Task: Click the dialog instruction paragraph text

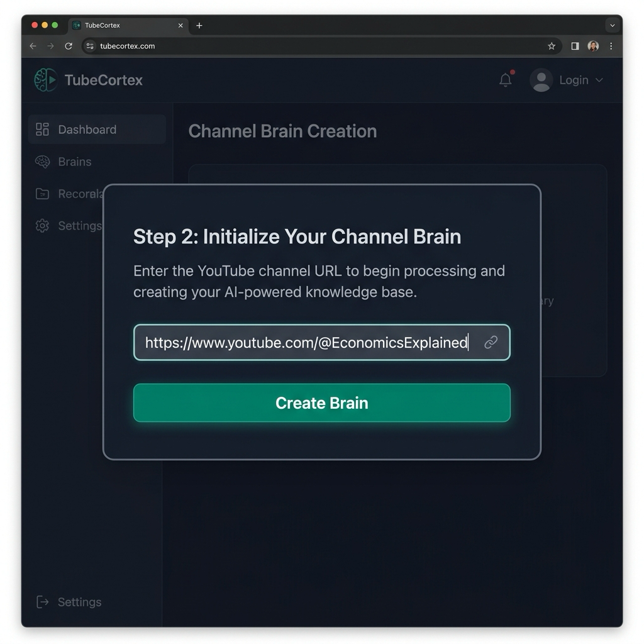Action: tap(319, 281)
